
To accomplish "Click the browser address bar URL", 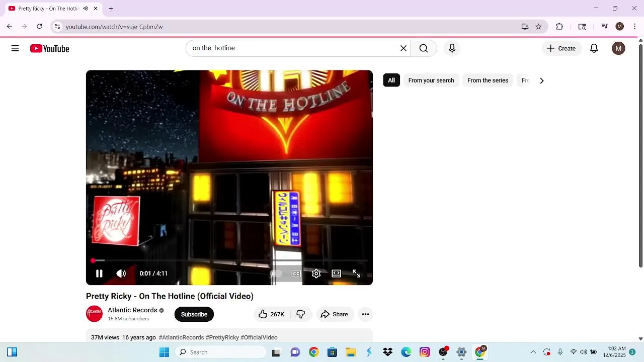I will click(x=114, y=27).
